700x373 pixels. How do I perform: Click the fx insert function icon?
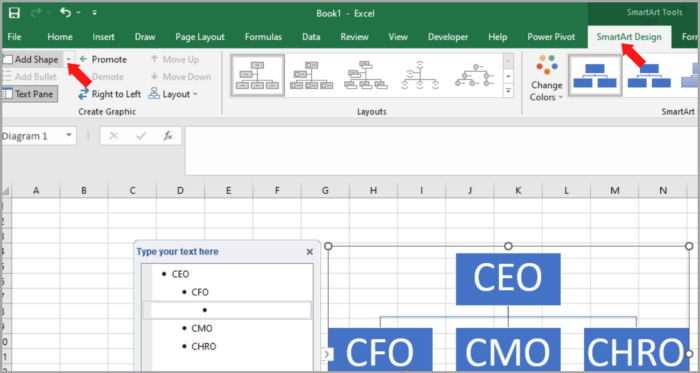pyautogui.click(x=168, y=136)
